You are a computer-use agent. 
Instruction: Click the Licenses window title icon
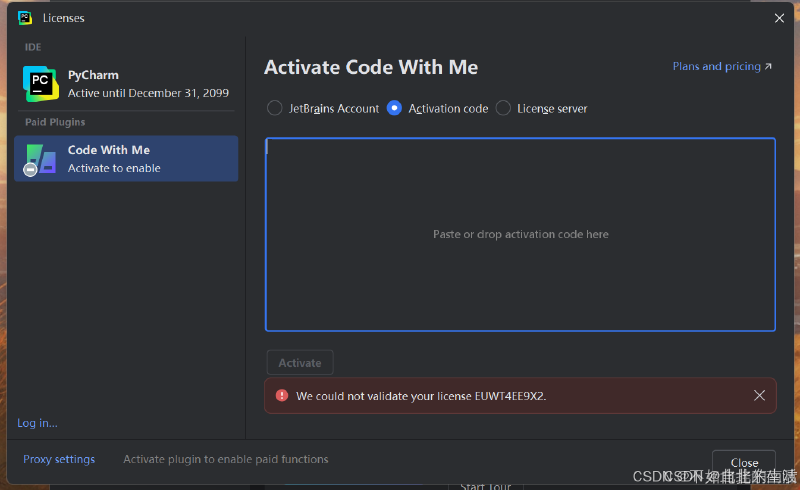[25, 18]
